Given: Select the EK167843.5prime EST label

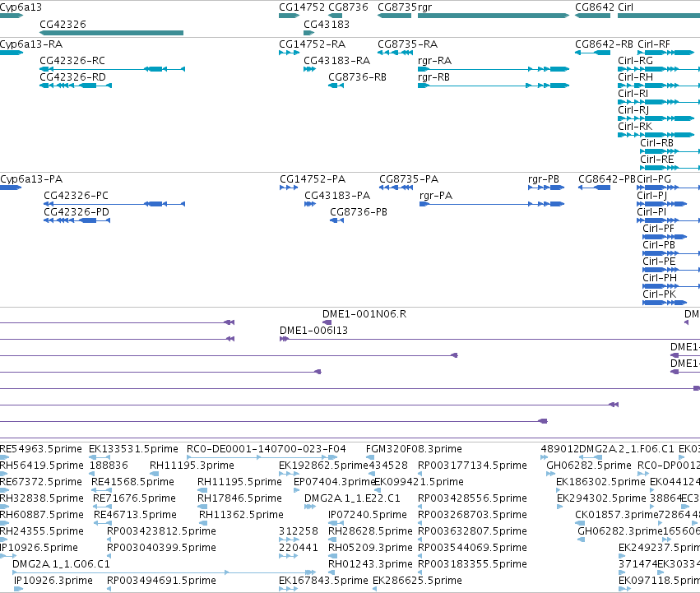Looking at the screenshot, I should 323,581.
